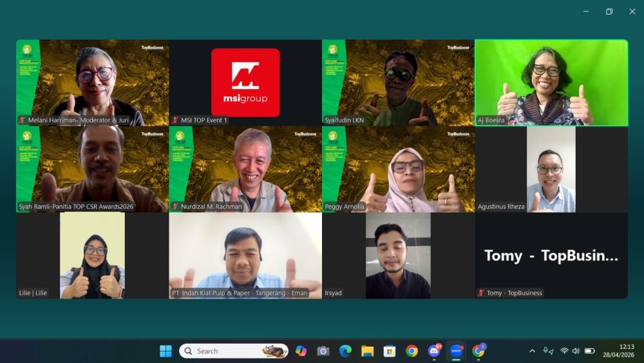Click the Zoom icon in the taskbar

click(456, 351)
